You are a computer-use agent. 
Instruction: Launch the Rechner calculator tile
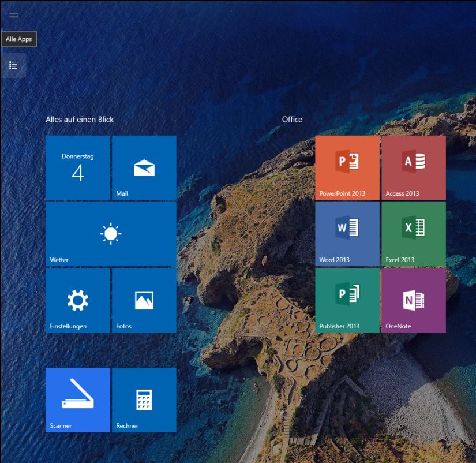click(x=144, y=400)
